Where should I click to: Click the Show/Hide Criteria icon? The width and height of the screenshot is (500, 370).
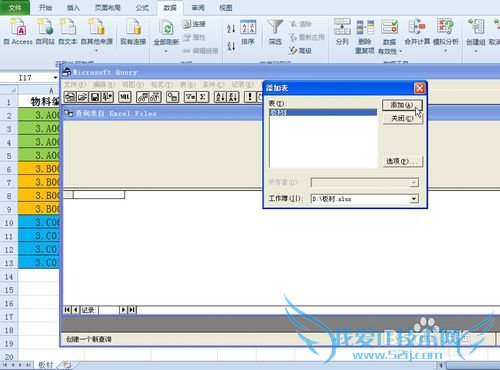coord(155,97)
